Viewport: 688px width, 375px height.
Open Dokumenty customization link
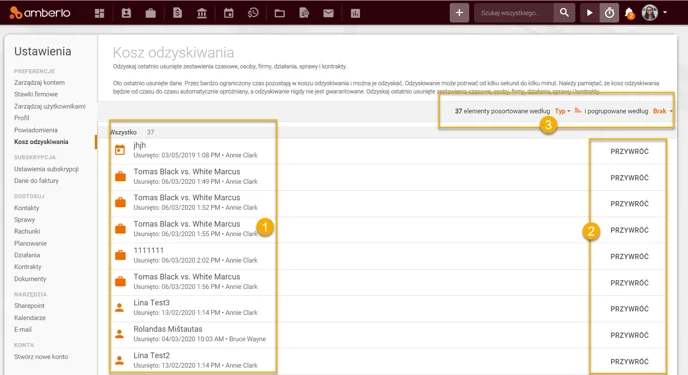[x=30, y=279]
